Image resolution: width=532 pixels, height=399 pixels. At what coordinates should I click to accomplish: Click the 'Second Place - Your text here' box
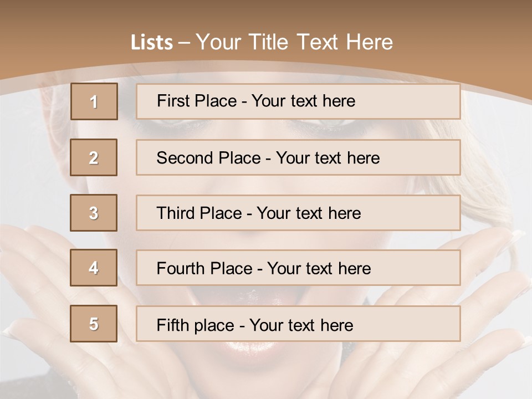tap(298, 157)
